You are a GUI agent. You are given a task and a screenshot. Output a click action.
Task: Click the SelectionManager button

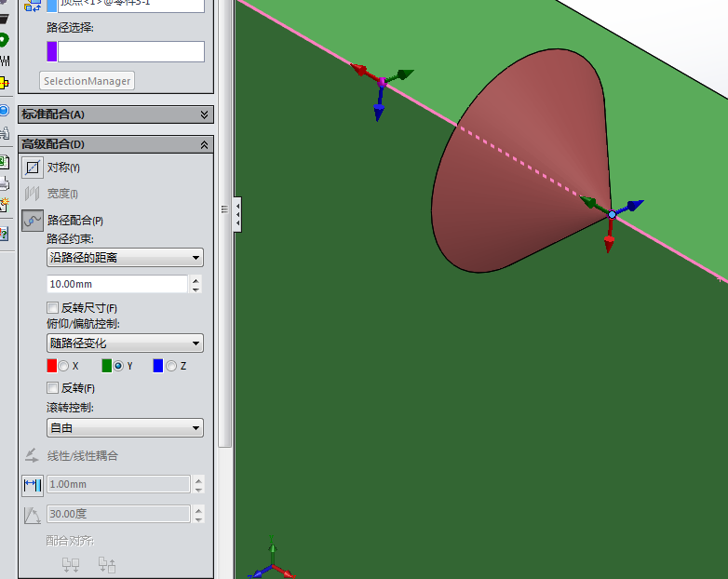click(x=88, y=81)
